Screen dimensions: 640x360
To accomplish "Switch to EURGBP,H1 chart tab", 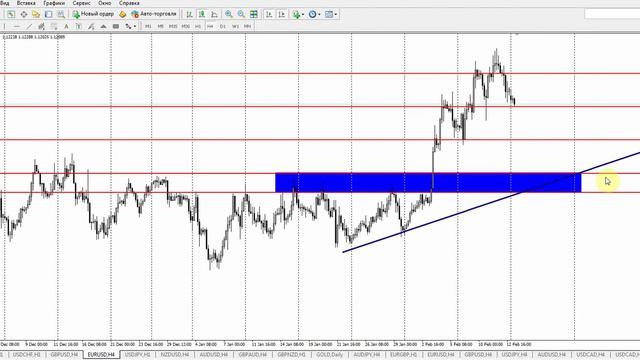I will 403,355.
